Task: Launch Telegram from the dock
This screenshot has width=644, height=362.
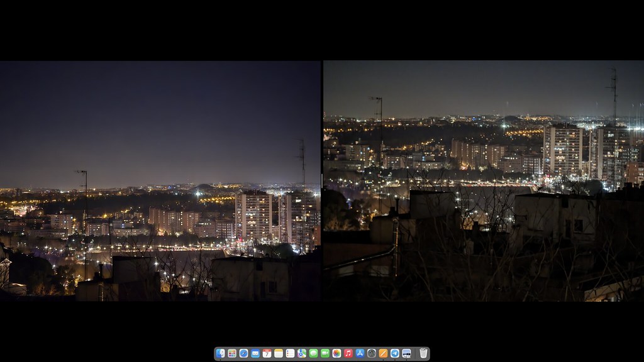Action: click(x=395, y=353)
